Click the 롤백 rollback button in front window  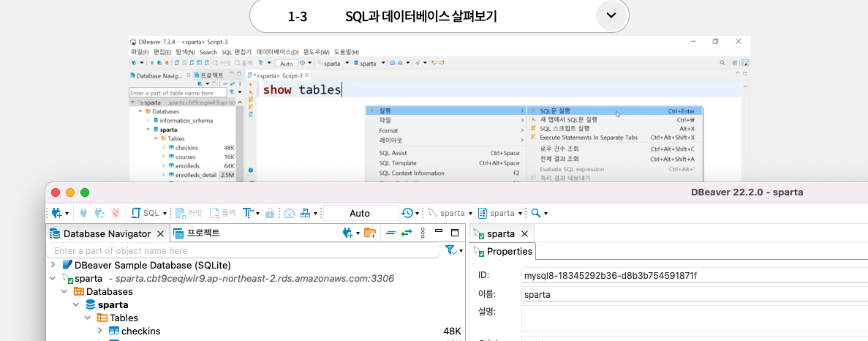coord(222,213)
